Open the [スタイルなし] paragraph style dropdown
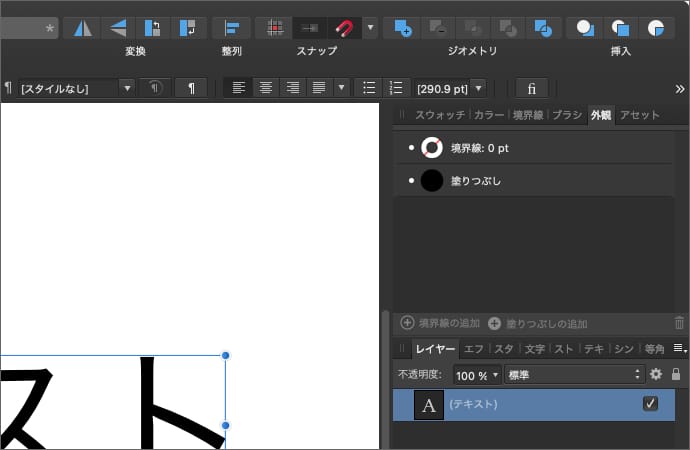Screen dimensions: 690x450 coord(76,88)
